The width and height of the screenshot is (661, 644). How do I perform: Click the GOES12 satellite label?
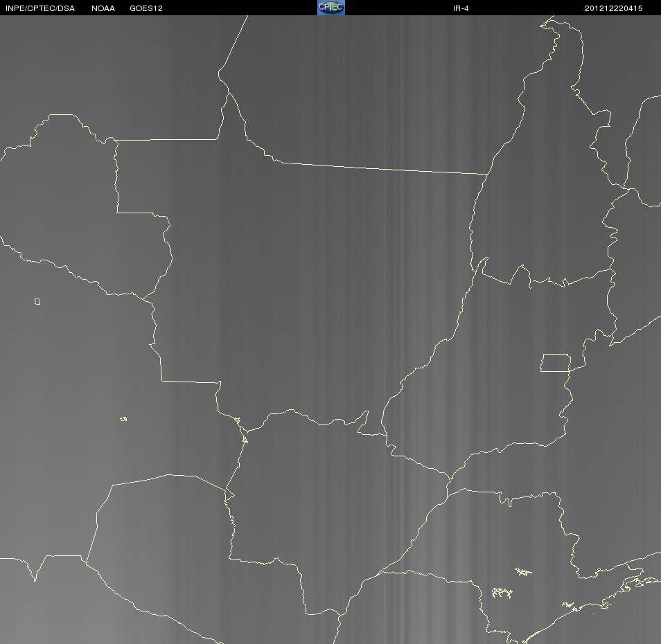point(146,8)
